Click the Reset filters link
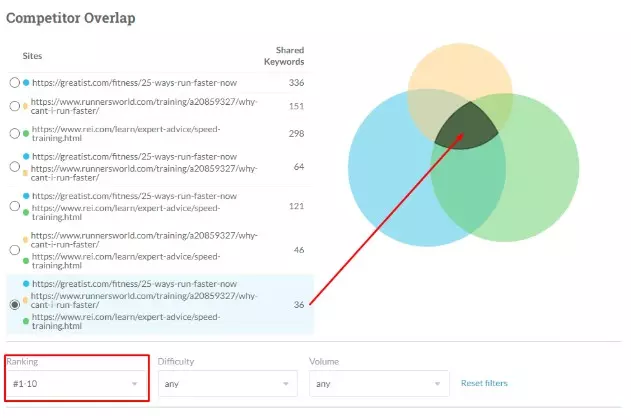Screen dimensions: 631x420 point(484,383)
